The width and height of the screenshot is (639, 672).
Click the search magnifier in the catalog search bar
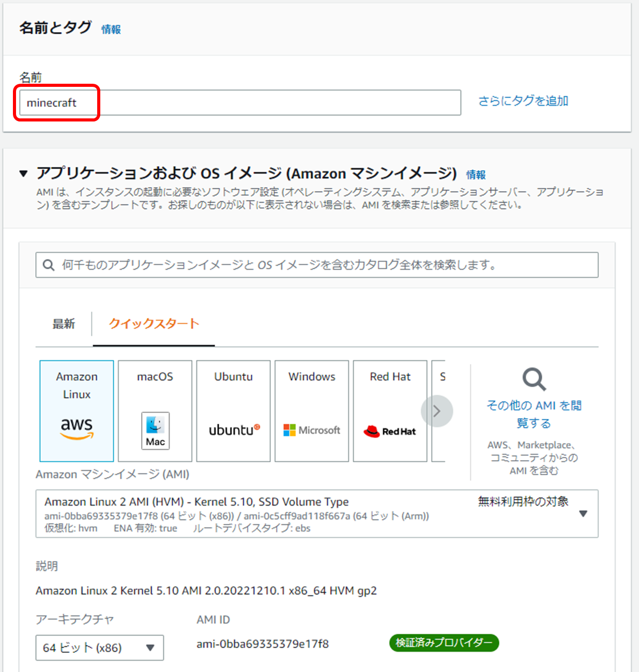[x=48, y=265]
